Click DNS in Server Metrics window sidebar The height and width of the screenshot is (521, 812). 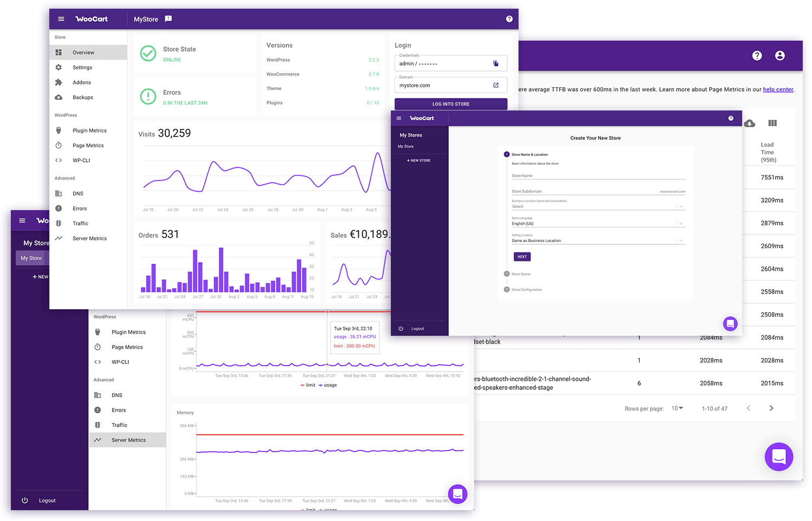click(x=128, y=395)
